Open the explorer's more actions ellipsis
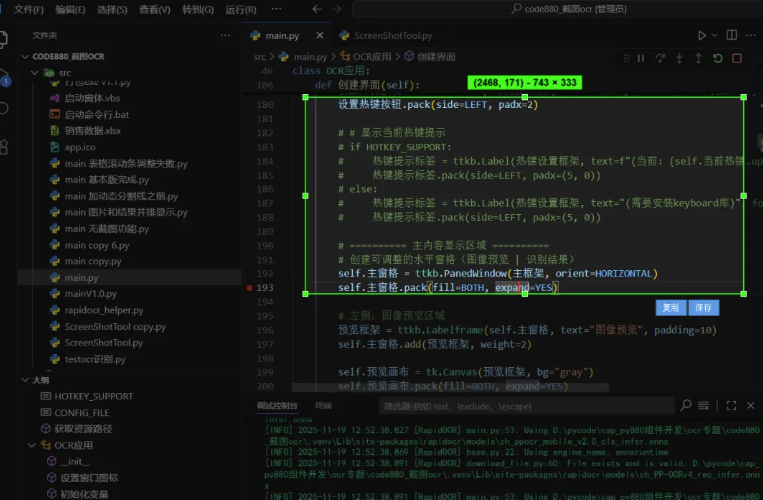The width and height of the screenshot is (763, 500). (x=225, y=35)
